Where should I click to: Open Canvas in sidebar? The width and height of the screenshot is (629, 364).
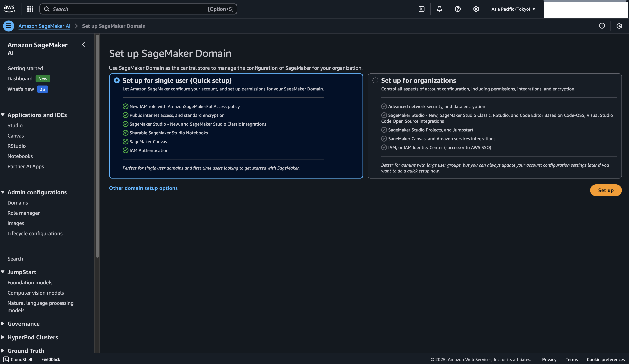point(15,136)
